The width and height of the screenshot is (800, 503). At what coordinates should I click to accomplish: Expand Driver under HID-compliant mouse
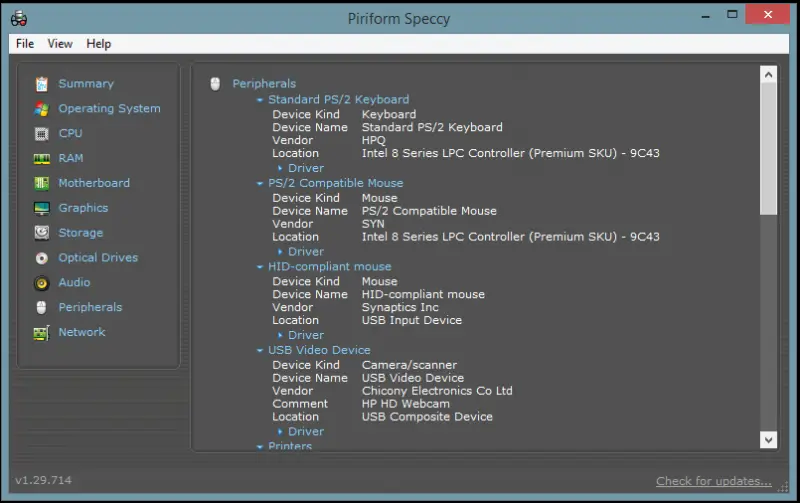click(280, 335)
